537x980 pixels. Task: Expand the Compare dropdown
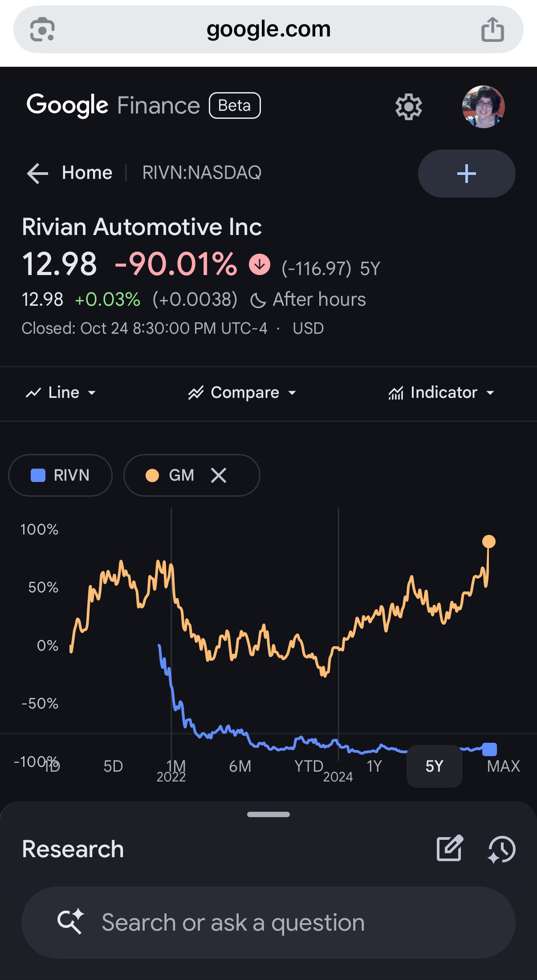242,393
